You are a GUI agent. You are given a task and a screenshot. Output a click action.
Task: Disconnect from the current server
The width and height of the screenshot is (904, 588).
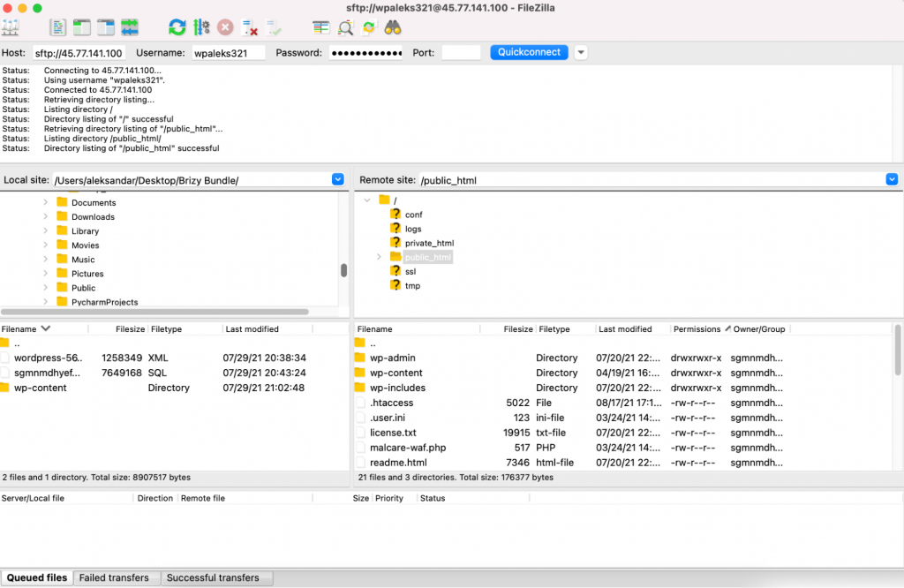(x=249, y=27)
